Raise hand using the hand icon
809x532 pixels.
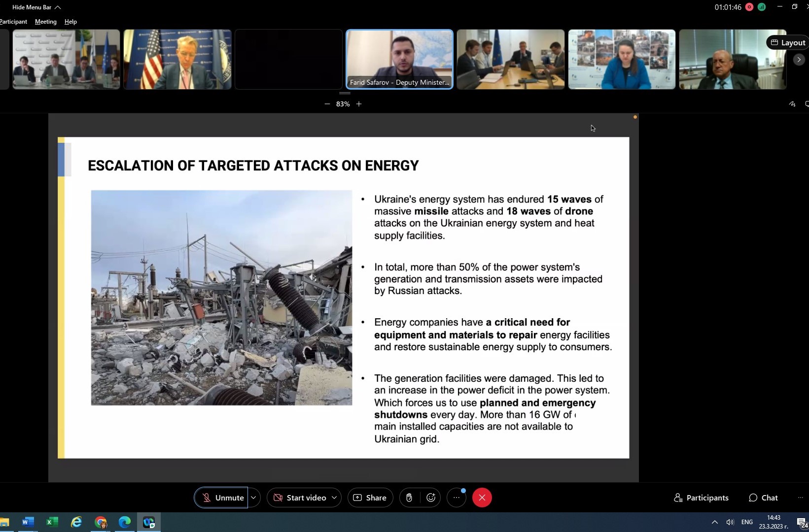coord(409,498)
